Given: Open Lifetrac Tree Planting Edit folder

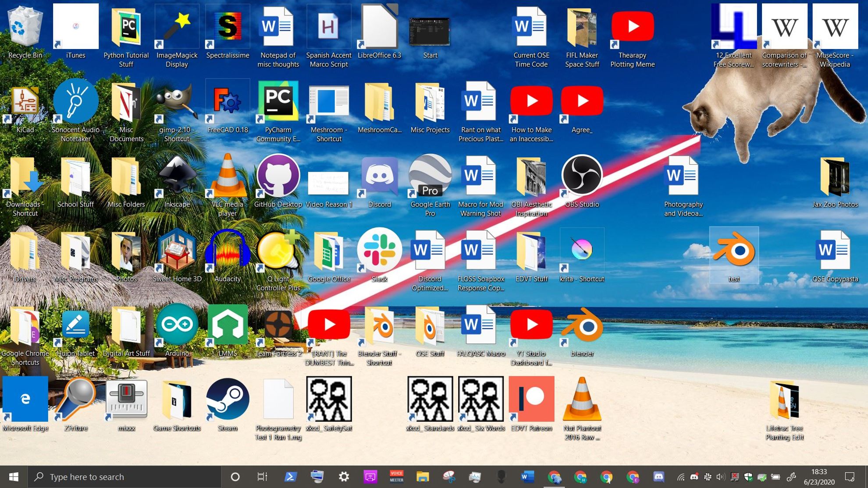Looking at the screenshot, I should click(784, 400).
